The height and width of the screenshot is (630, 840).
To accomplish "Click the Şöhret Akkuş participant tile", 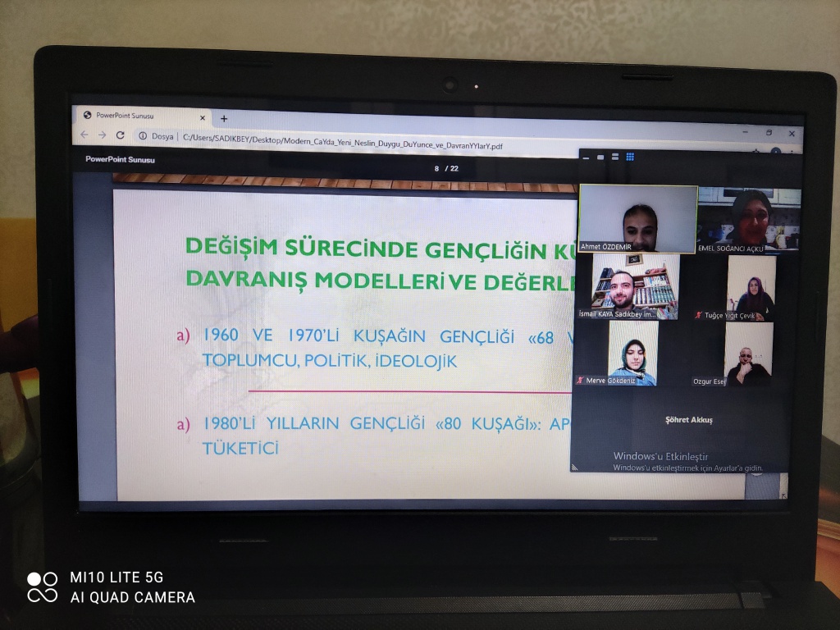I will pos(688,420).
